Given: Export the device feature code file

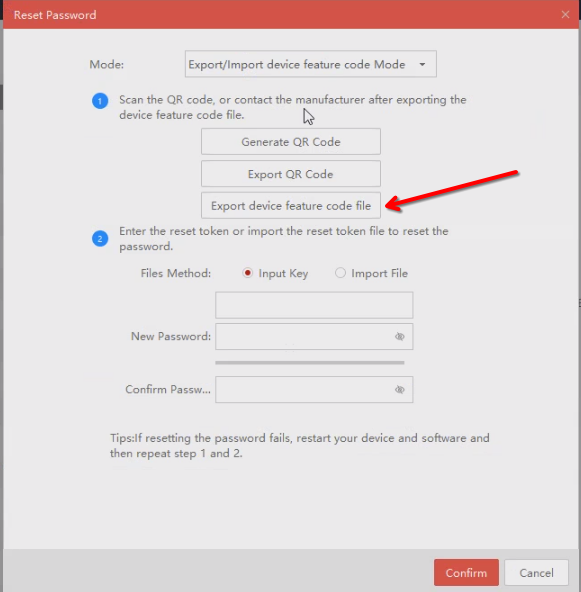Looking at the screenshot, I should 291,206.
